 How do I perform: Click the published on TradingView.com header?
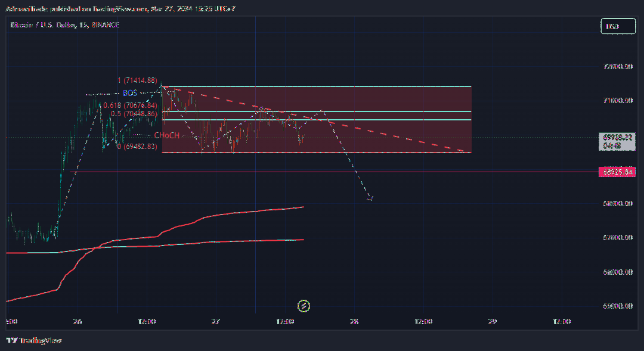click(x=120, y=8)
